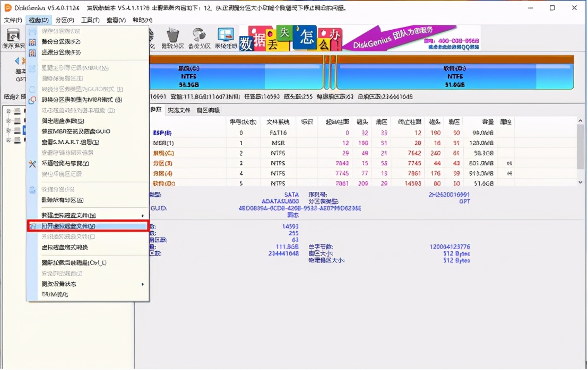Click the partition table scrollbar down arrow
Image resolution: width=588 pixels, height=370 pixels.
[580, 182]
